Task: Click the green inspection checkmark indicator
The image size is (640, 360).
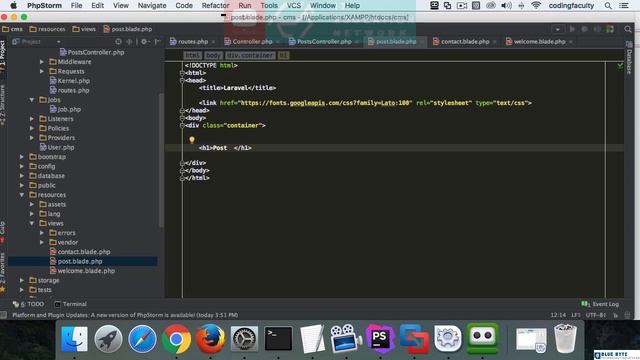Action: (620, 65)
